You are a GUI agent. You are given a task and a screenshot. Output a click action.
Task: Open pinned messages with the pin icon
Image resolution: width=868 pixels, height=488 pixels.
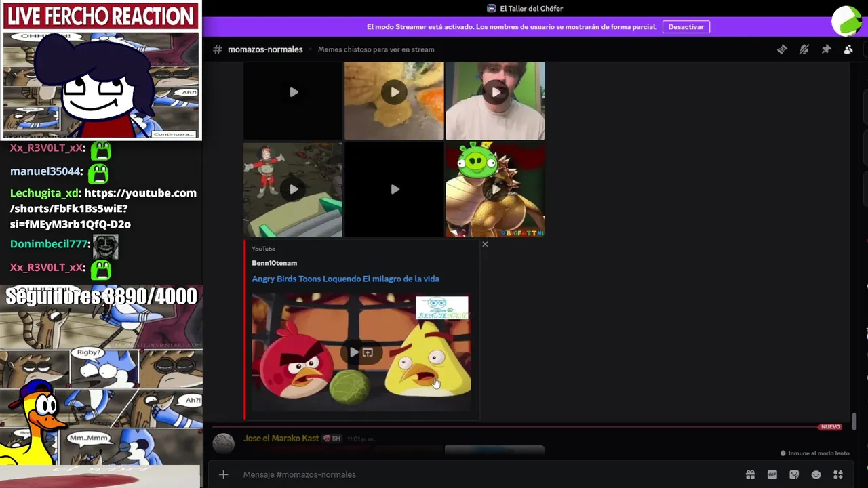(826, 49)
